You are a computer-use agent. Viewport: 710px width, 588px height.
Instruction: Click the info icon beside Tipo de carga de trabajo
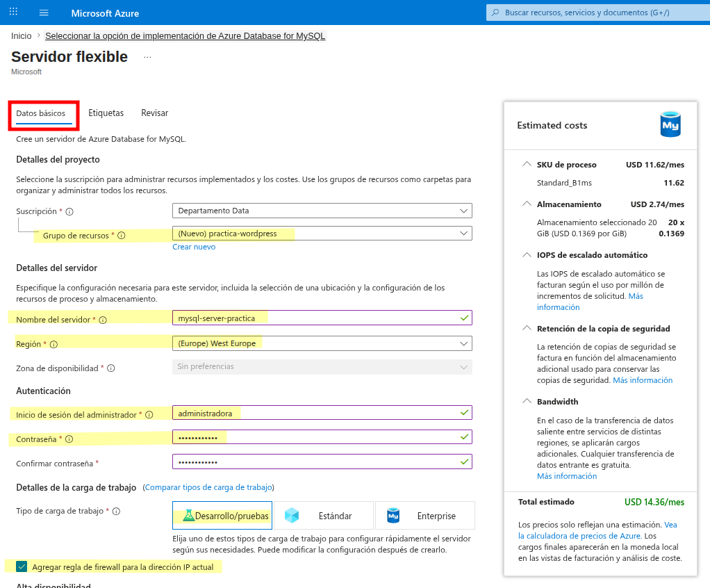click(117, 511)
